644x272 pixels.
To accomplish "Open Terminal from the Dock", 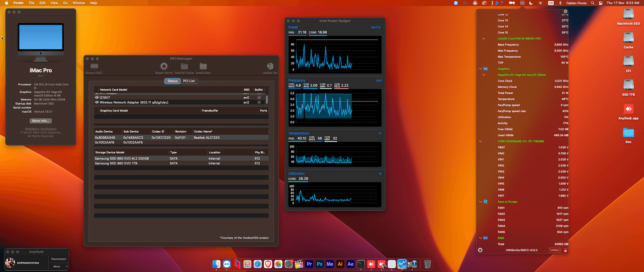I will pyautogui.click(x=361, y=264).
